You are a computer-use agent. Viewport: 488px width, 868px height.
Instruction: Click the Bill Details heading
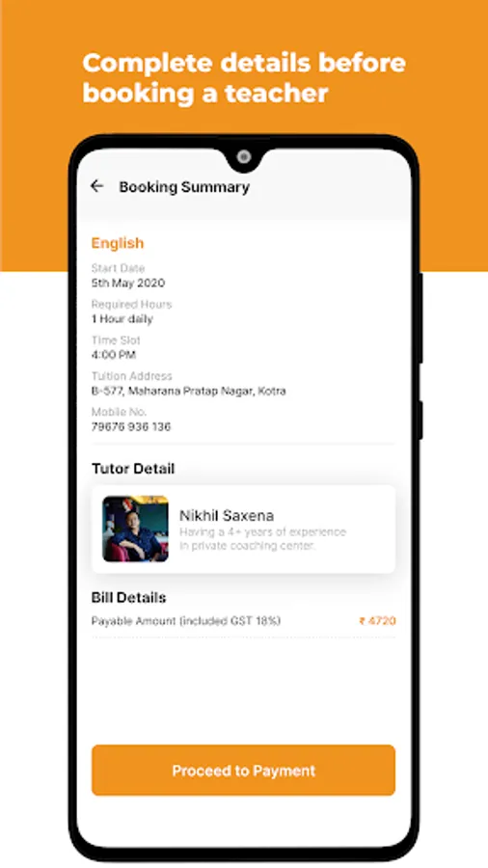coord(128,597)
